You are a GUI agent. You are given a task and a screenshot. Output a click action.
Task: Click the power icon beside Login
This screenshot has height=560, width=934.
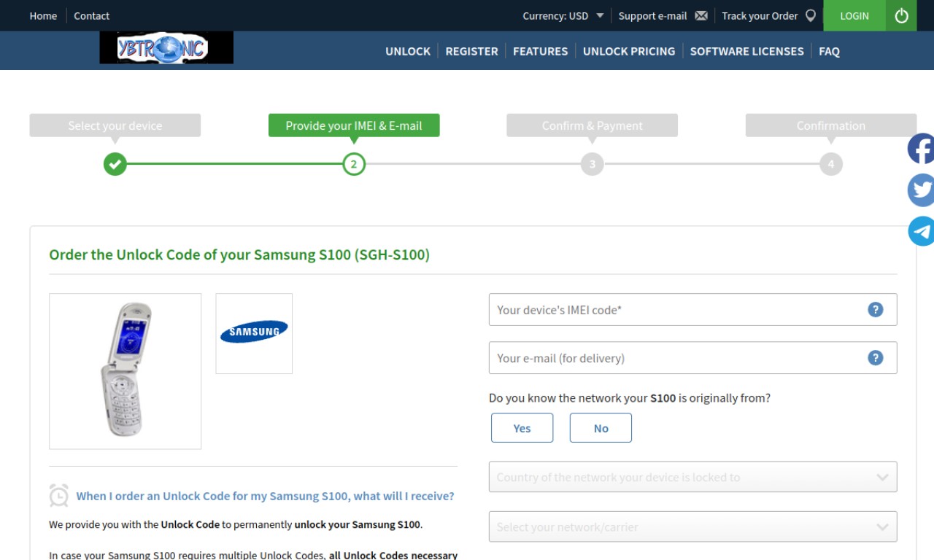[x=901, y=15]
